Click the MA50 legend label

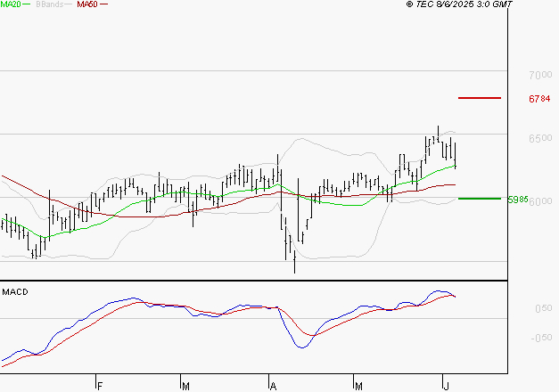click(87, 4)
